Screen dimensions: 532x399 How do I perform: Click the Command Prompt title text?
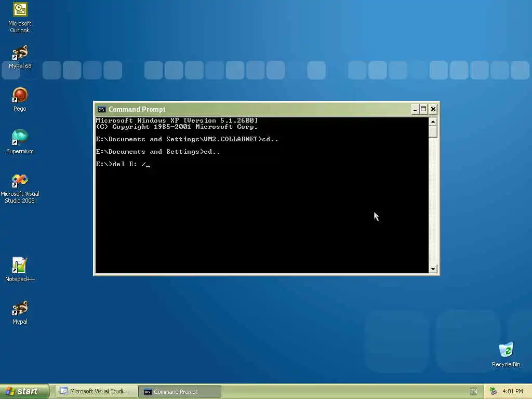click(137, 109)
